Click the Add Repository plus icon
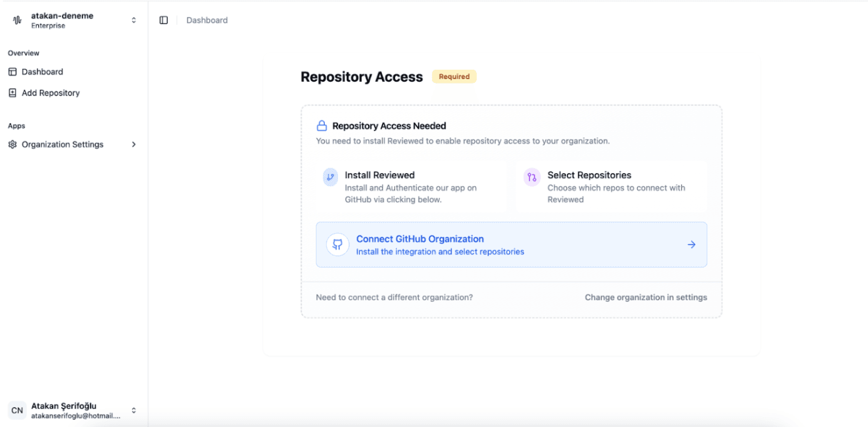Image resolution: width=868 pixels, height=427 pixels. click(13, 93)
